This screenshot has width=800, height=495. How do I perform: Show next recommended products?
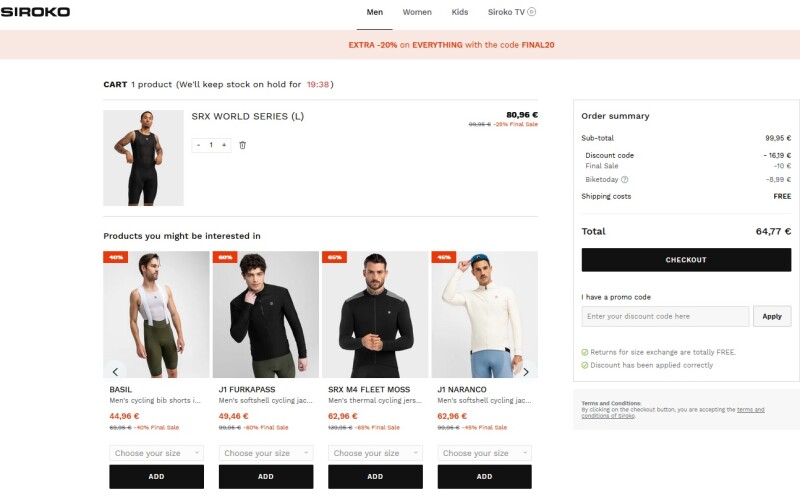526,371
